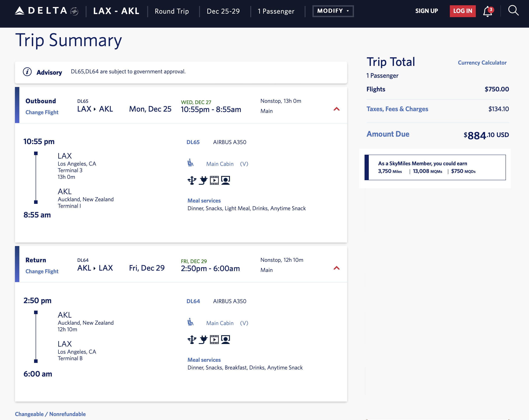The width and height of the screenshot is (529, 420).
Task: Click the notification bell icon
Action: click(x=487, y=11)
